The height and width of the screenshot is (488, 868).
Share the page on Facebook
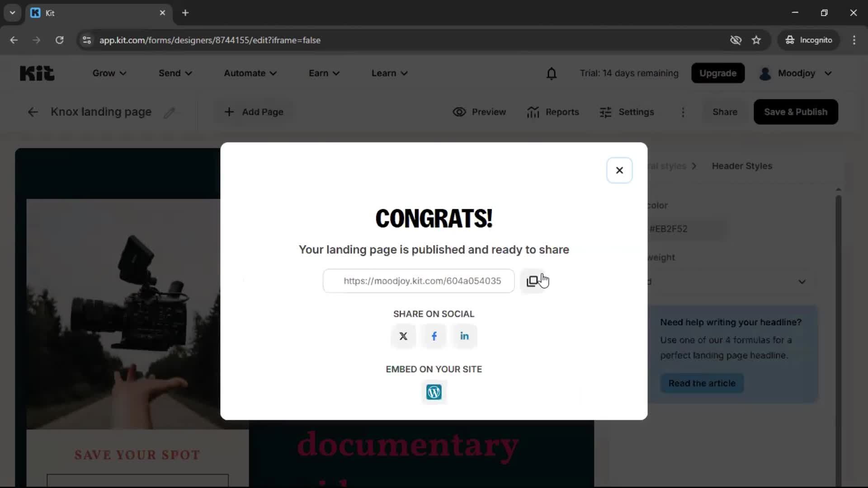(434, 336)
